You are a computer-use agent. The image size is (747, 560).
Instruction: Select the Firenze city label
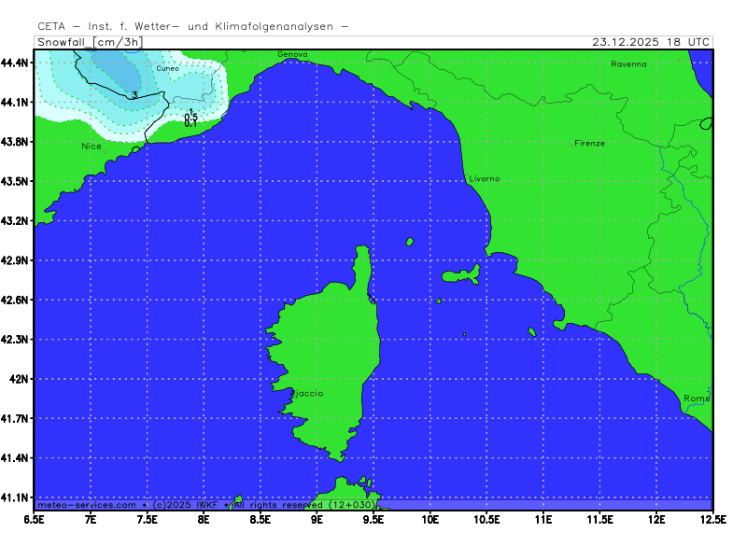(x=589, y=144)
